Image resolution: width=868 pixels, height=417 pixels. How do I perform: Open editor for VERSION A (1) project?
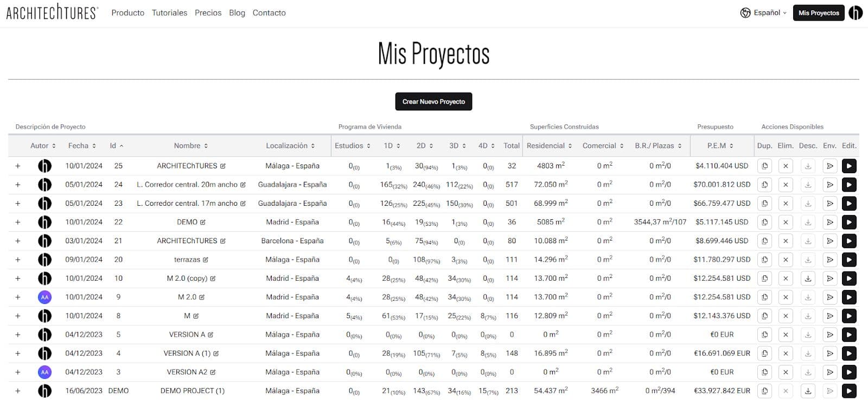coord(849,353)
